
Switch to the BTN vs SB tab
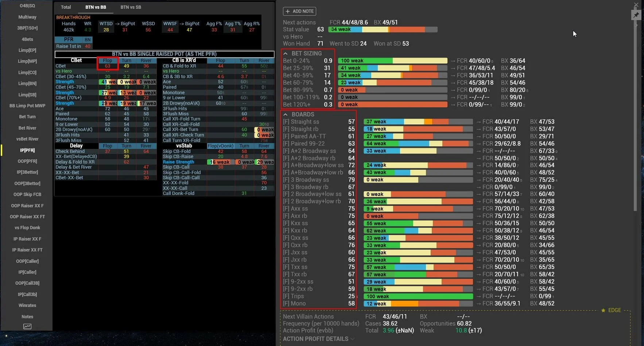tap(131, 7)
